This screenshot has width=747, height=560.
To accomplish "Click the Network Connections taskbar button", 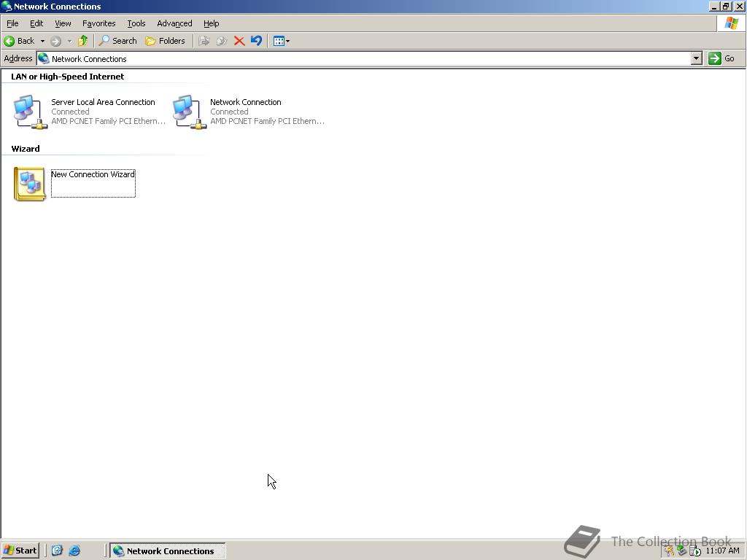I will [x=168, y=551].
